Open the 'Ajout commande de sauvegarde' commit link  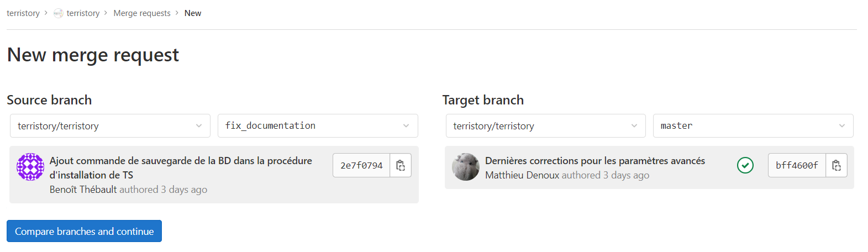pos(181,167)
